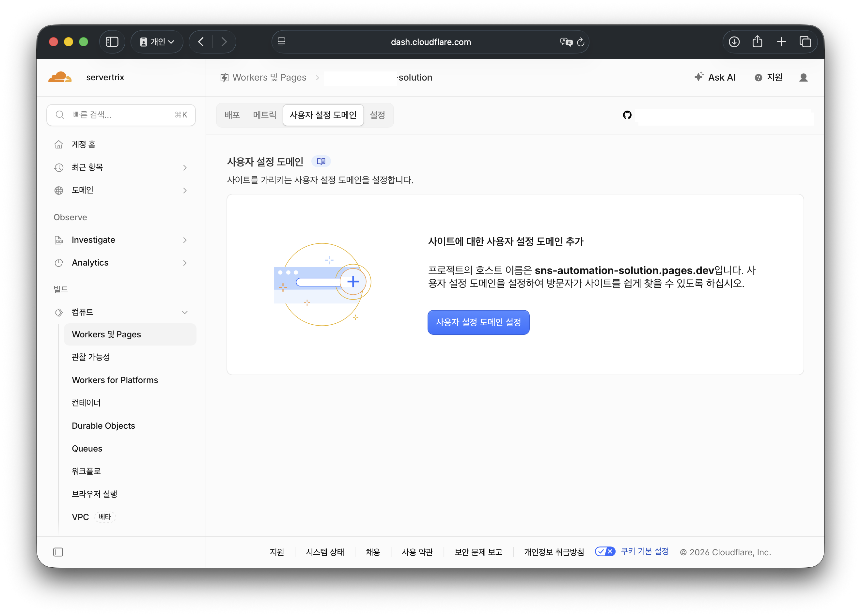The height and width of the screenshot is (616, 861).
Task: Click the Ask AI sparkle icon
Action: [x=698, y=77]
